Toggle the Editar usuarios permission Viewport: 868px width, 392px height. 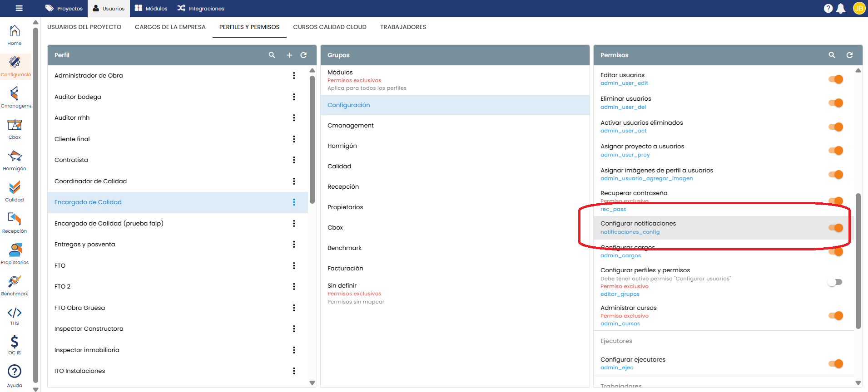point(836,79)
